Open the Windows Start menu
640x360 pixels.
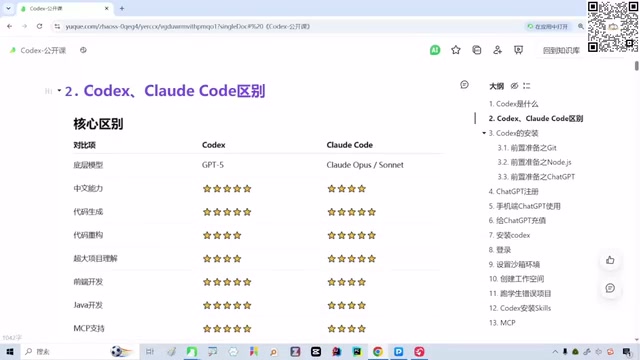[10, 351]
